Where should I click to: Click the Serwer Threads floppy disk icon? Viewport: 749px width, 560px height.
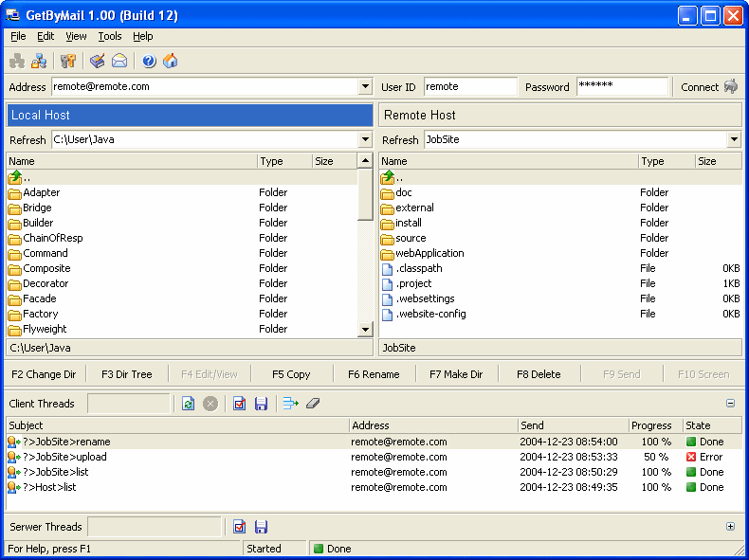[x=261, y=527]
